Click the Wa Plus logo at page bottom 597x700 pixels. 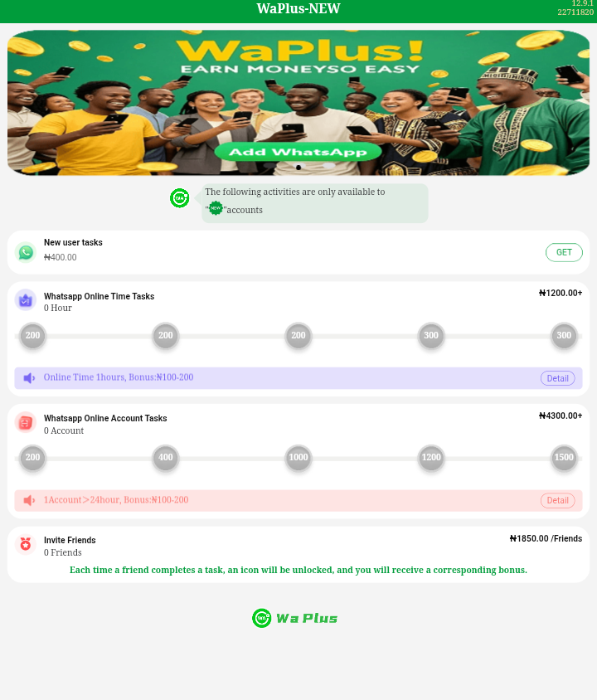tap(295, 618)
